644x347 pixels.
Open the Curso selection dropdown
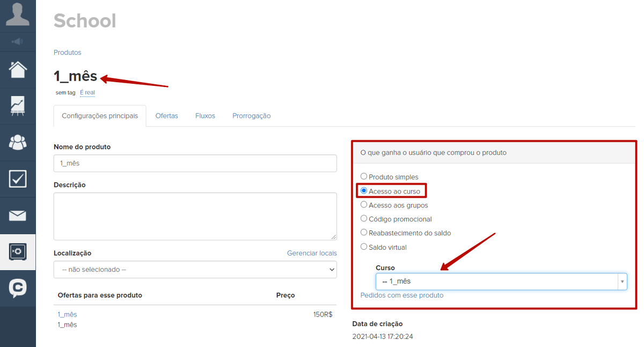[501, 281]
